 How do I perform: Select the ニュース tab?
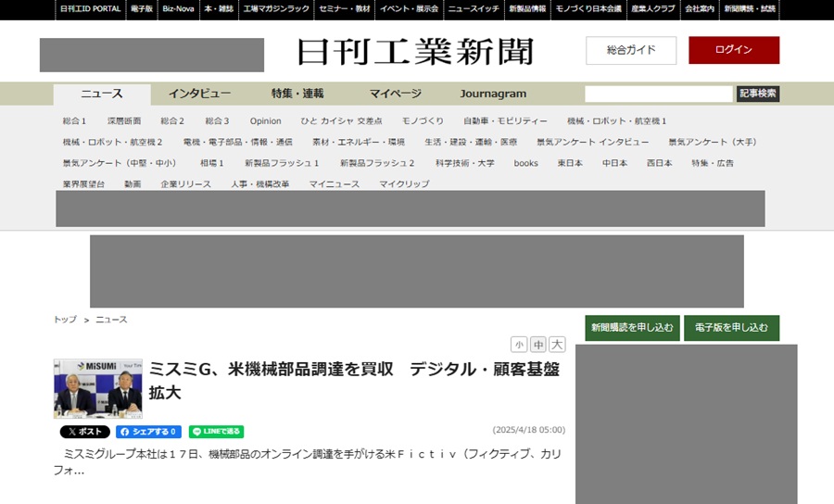102,94
